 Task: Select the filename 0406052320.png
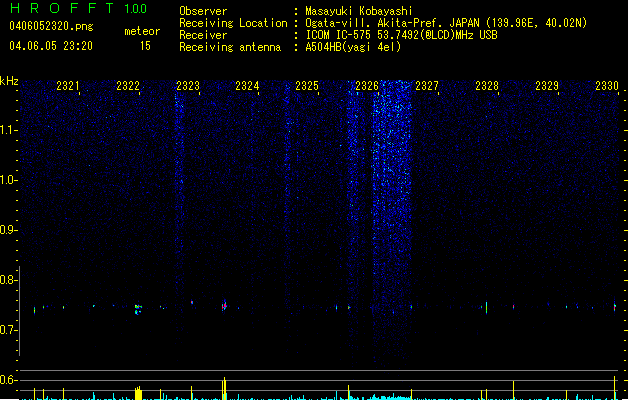(51, 26)
